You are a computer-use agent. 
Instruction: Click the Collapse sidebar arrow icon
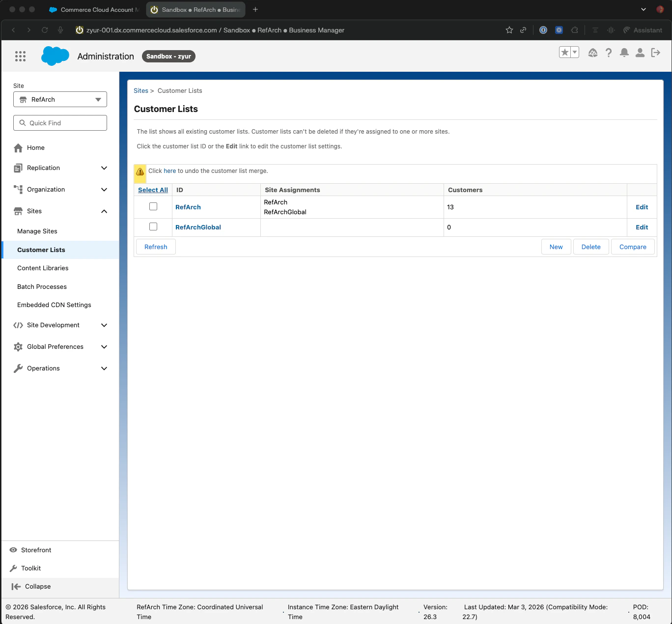pyautogui.click(x=16, y=586)
